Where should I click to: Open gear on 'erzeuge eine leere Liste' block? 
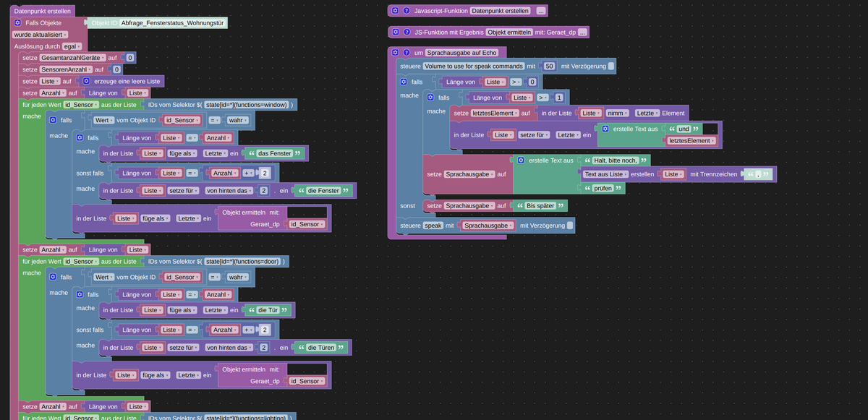(x=86, y=81)
